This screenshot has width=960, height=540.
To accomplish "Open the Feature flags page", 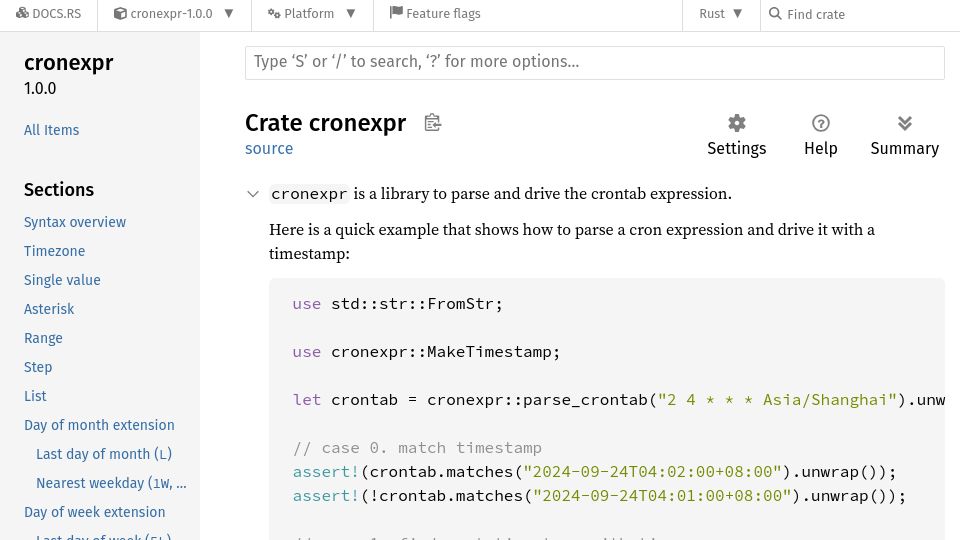I will click(x=435, y=13).
